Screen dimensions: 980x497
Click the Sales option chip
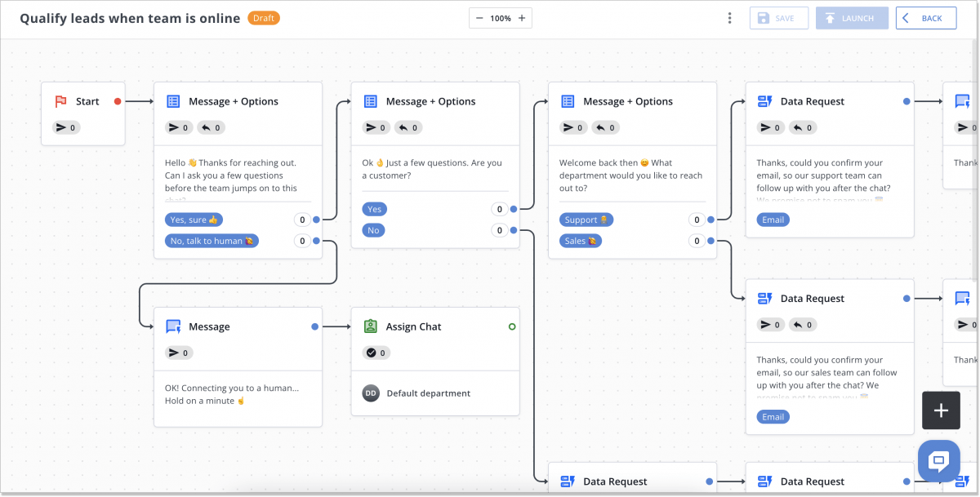[x=581, y=241]
